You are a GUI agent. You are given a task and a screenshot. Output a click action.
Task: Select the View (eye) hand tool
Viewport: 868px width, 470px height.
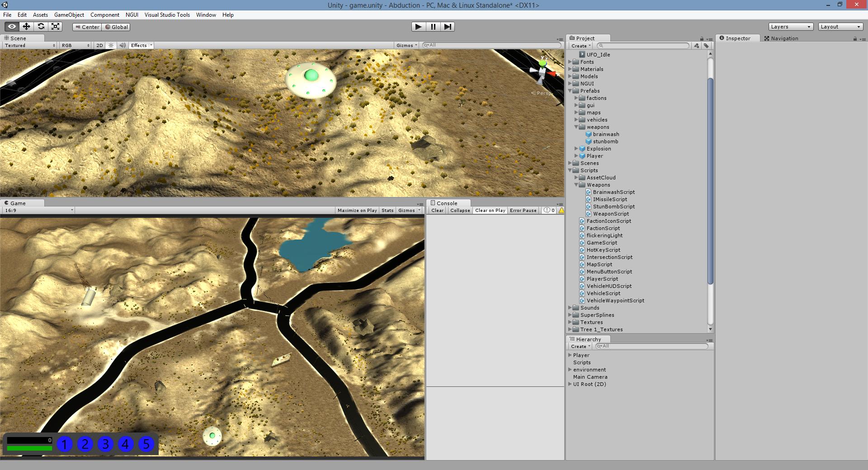(12, 27)
